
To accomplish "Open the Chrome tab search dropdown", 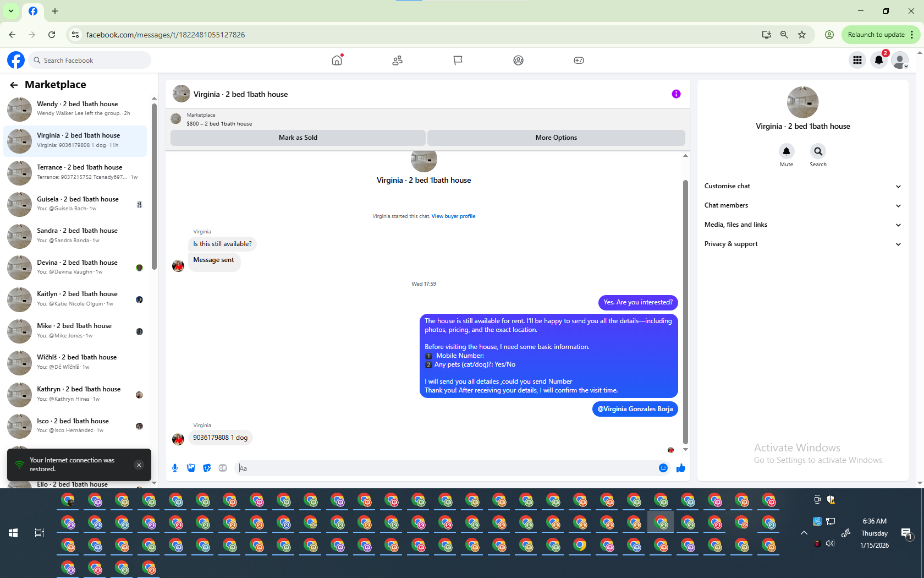I will (x=10, y=11).
